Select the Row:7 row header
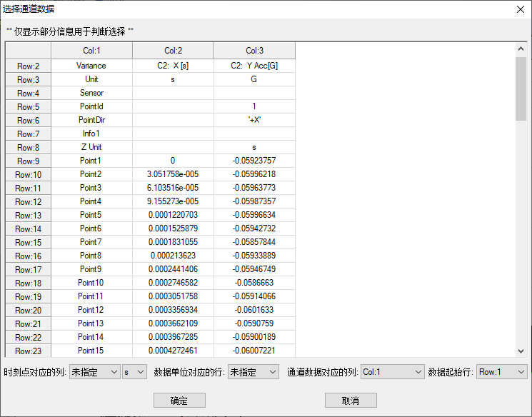Screen dimensions: 532x417 click(28, 134)
